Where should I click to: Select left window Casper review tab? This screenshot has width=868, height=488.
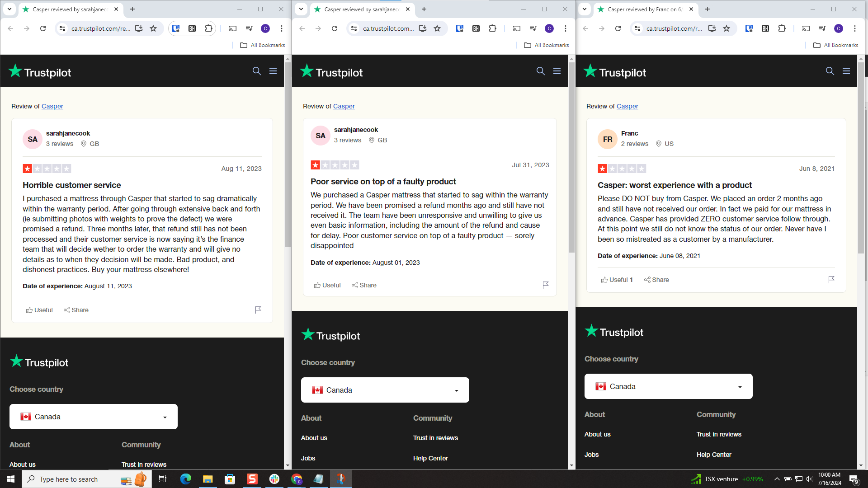(x=70, y=9)
